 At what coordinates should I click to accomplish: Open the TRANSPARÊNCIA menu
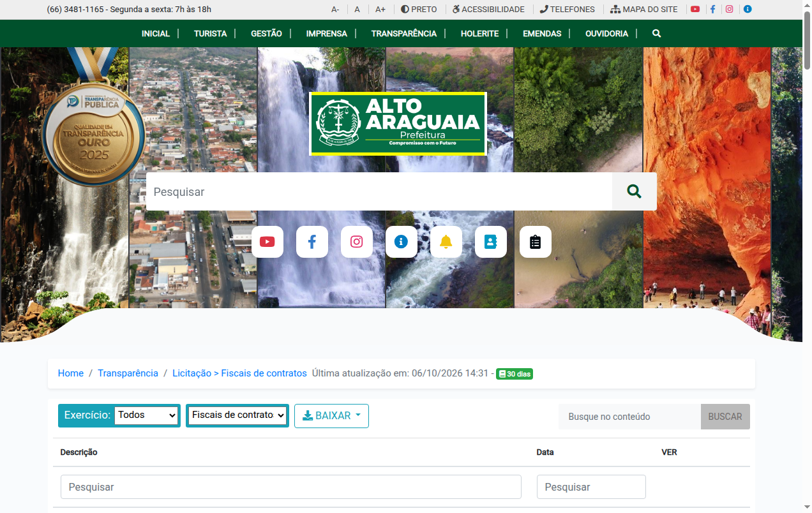404,34
